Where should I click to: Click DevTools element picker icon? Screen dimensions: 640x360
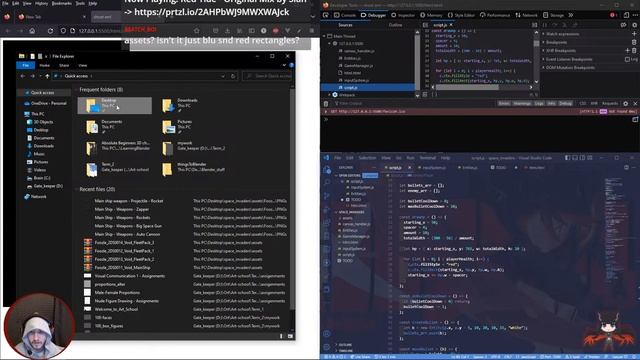pyautogui.click(x=326, y=15)
